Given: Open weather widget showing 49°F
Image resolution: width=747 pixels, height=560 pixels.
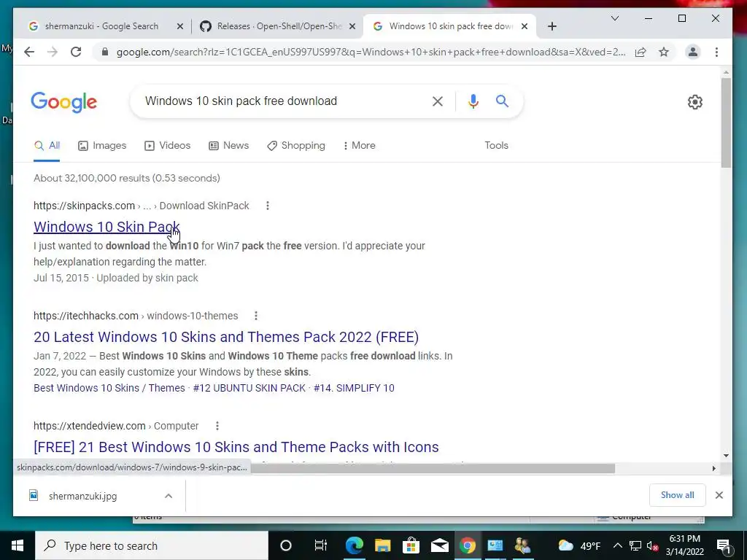Looking at the screenshot, I should (x=578, y=545).
